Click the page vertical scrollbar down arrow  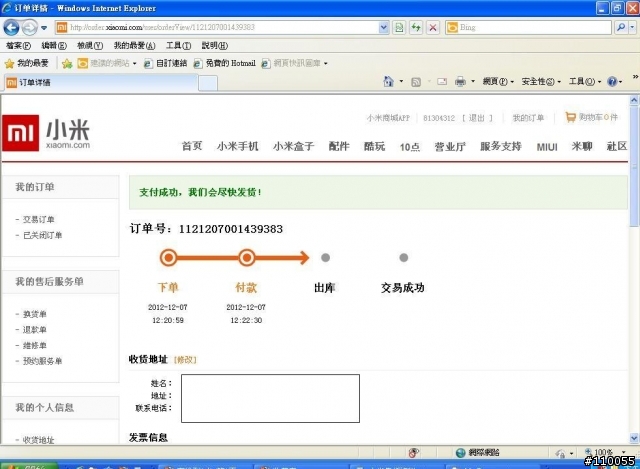(x=634, y=438)
